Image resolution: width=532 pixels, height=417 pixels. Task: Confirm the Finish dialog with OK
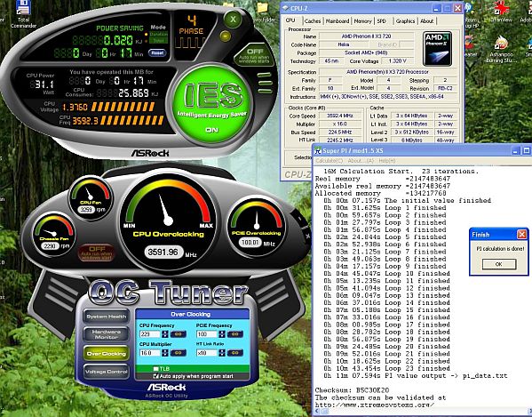[x=499, y=264]
